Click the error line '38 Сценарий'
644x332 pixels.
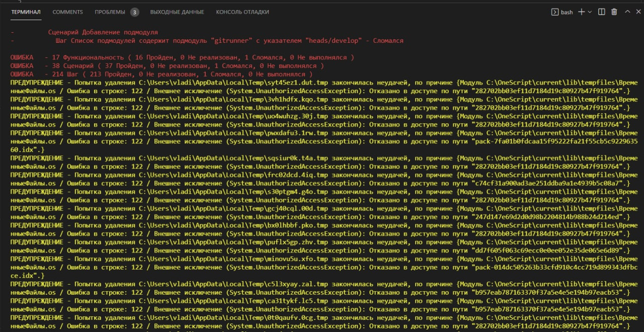tap(167, 66)
